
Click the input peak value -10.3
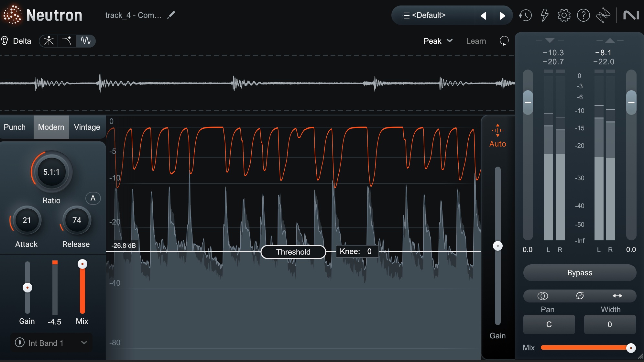tap(553, 52)
